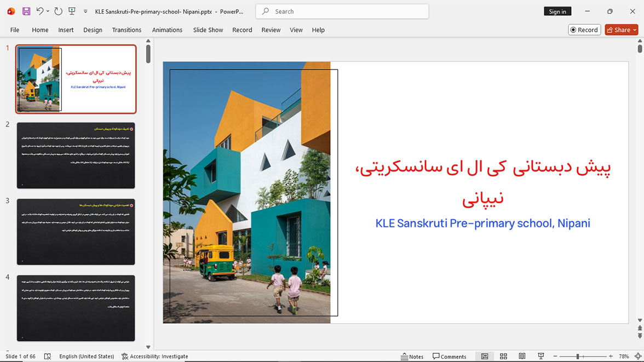This screenshot has width=644, height=362.
Task: Click the Next Slide arrow in the editor scrollbar
Action: 640,336
